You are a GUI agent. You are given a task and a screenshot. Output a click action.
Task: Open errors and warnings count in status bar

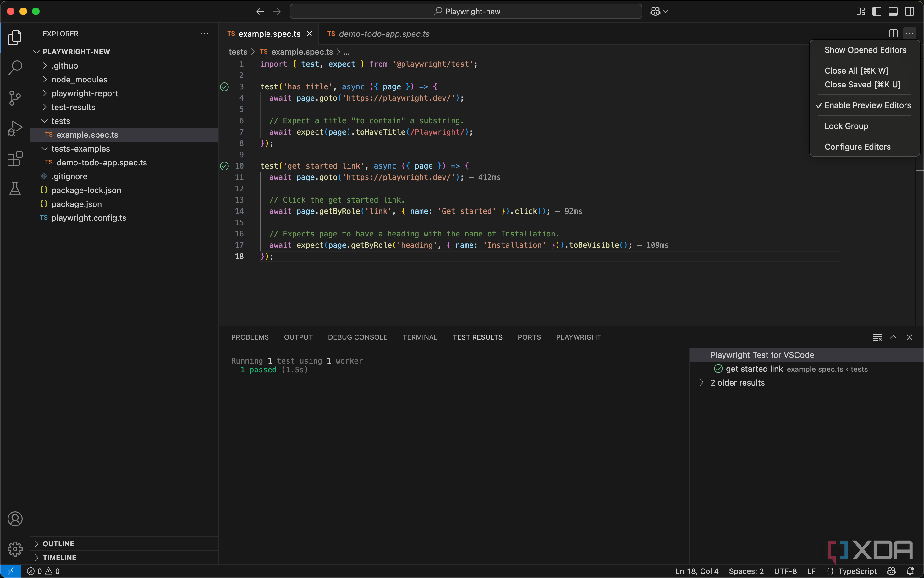click(44, 571)
